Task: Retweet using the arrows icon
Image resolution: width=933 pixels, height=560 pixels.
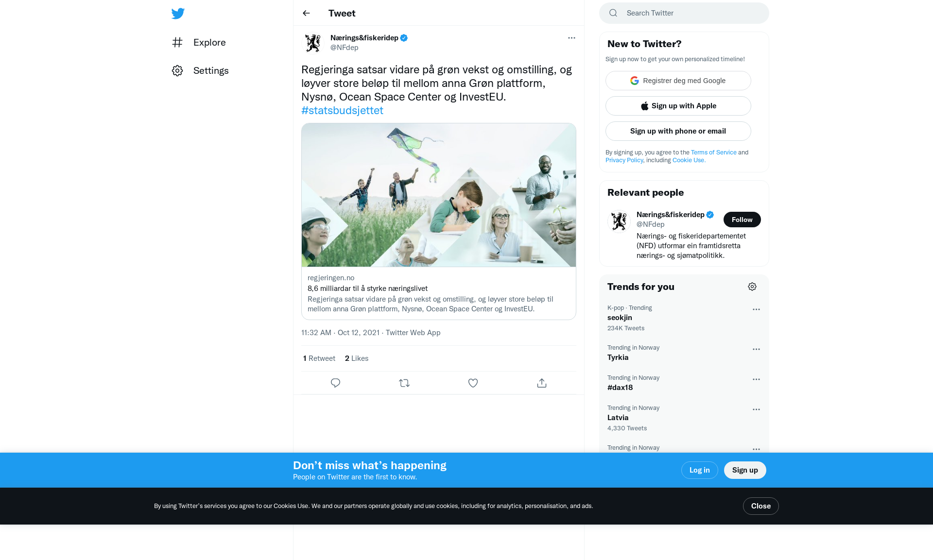Action: point(404,383)
